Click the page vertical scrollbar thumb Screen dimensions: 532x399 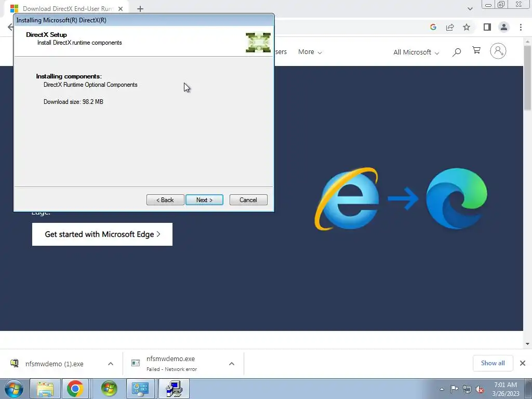click(x=528, y=78)
